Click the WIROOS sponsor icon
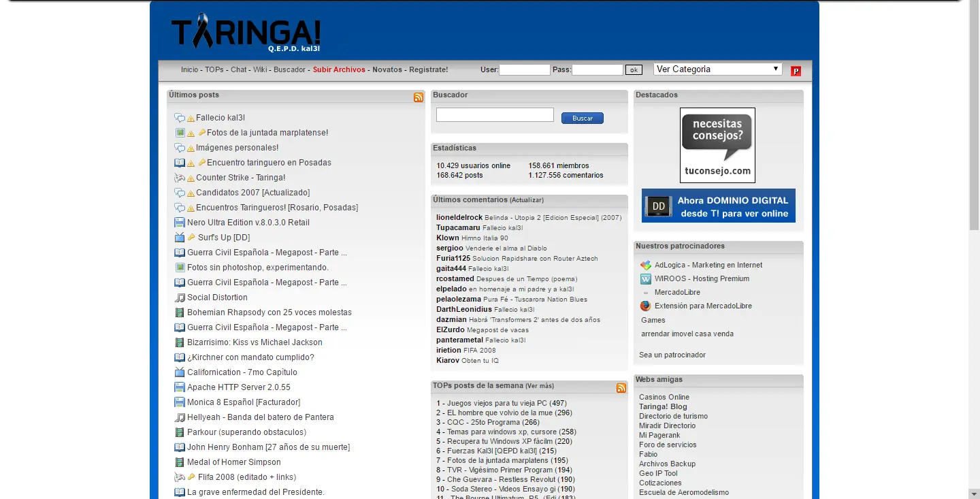This screenshot has width=980, height=499. (x=646, y=279)
